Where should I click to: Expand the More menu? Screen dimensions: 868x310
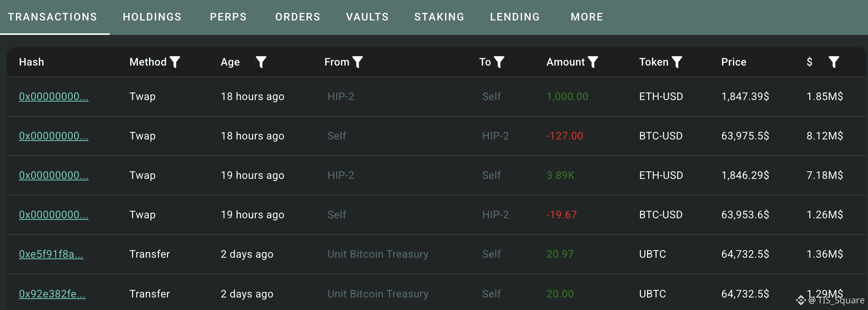[587, 17]
